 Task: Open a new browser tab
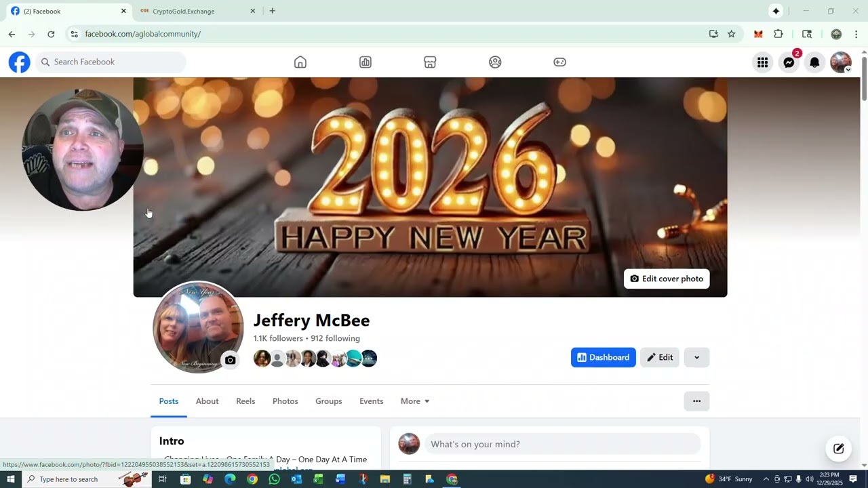click(273, 11)
